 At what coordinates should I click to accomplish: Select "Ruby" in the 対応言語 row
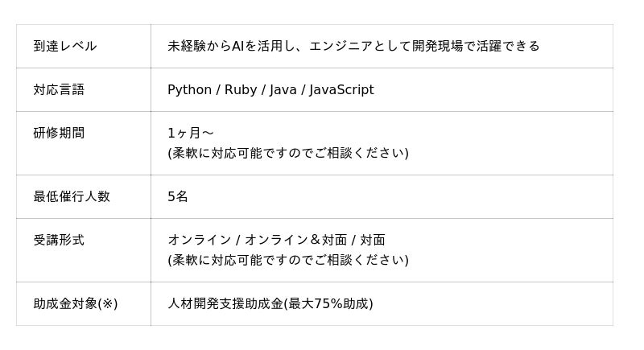point(240,89)
